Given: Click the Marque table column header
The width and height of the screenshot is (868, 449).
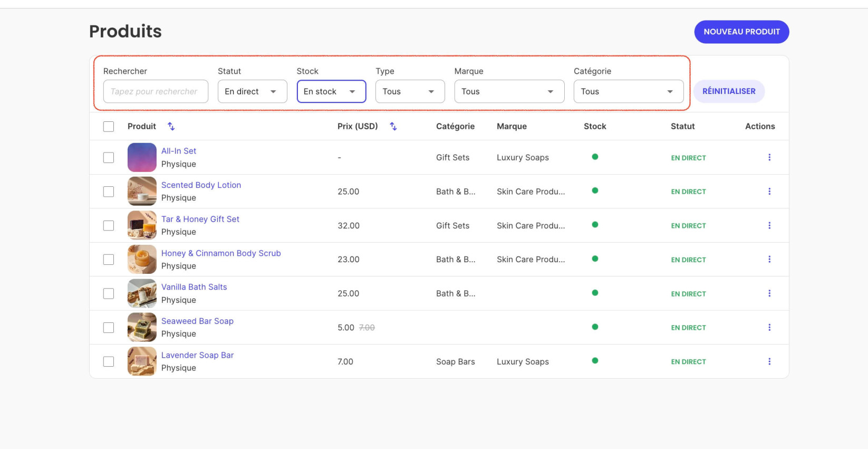Looking at the screenshot, I should 512,127.
